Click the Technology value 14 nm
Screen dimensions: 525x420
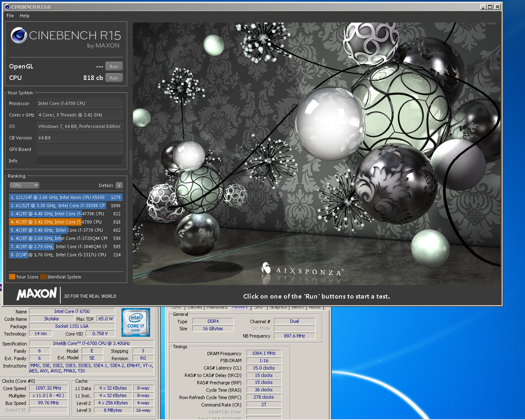(41, 333)
